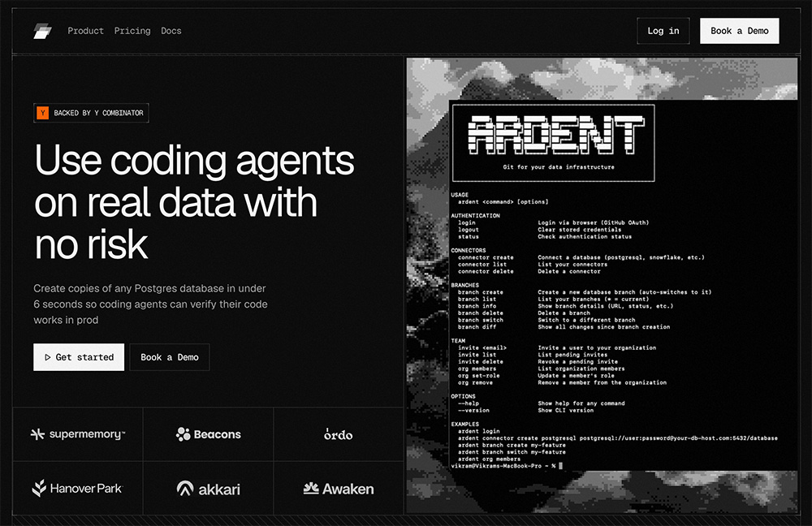This screenshot has height=526, width=812.
Task: Click the ordo logo
Action: [x=338, y=434]
